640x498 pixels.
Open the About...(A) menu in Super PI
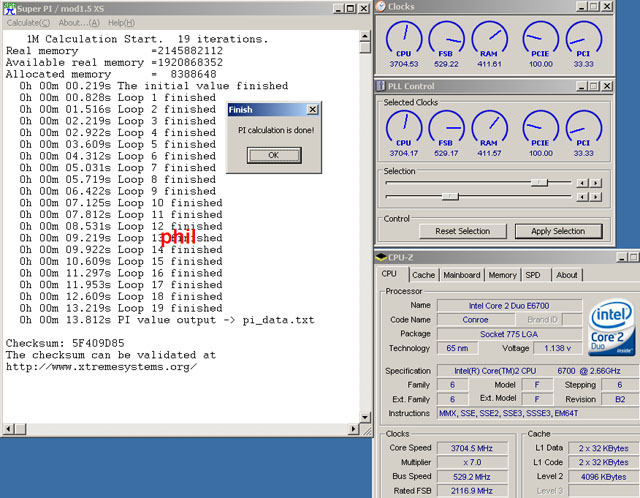click(79, 23)
